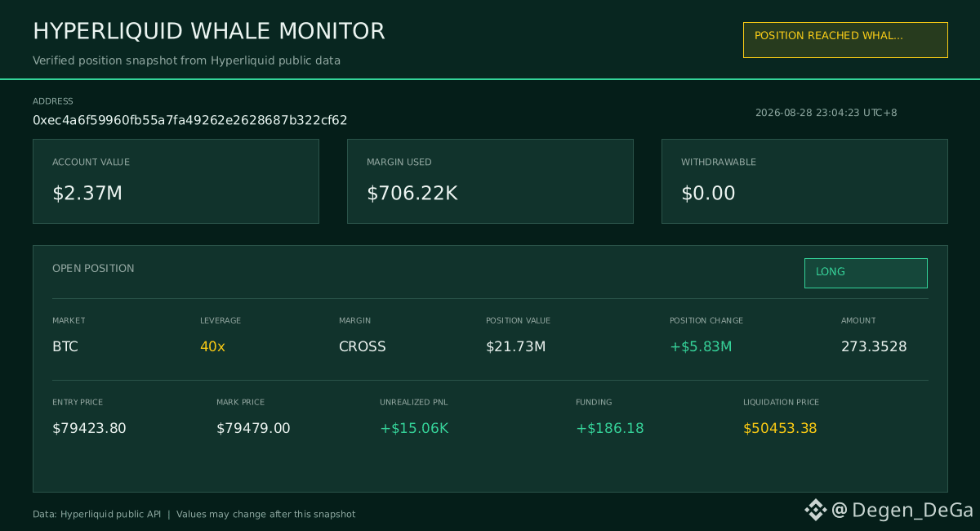The image size is (980, 531).
Task: Click the Binance logo icon in watermark
Action: coord(815,510)
